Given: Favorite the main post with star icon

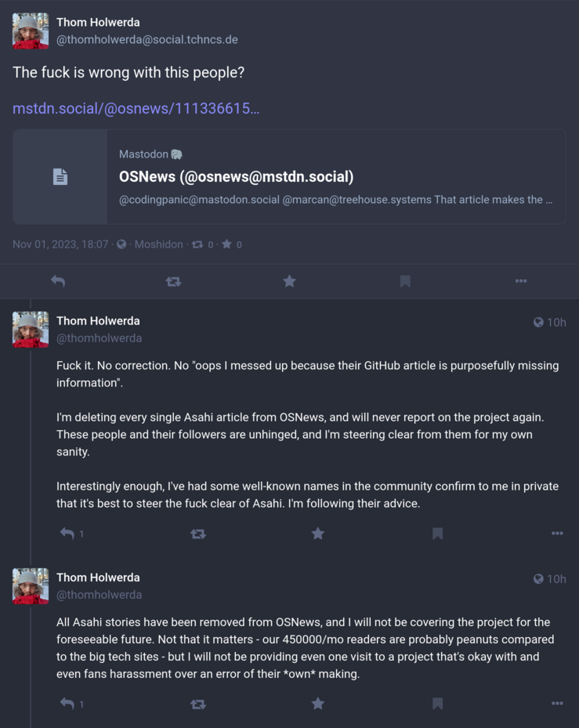Looking at the screenshot, I should (289, 281).
